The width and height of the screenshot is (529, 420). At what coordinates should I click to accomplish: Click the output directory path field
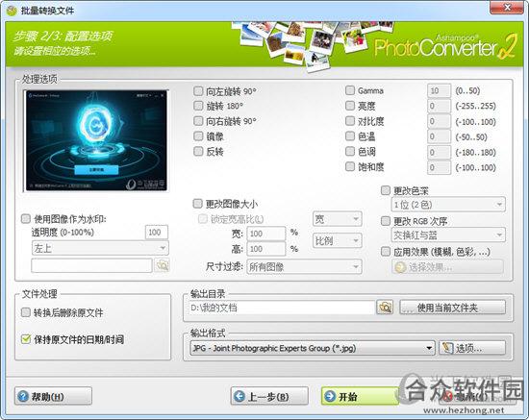pos(282,308)
